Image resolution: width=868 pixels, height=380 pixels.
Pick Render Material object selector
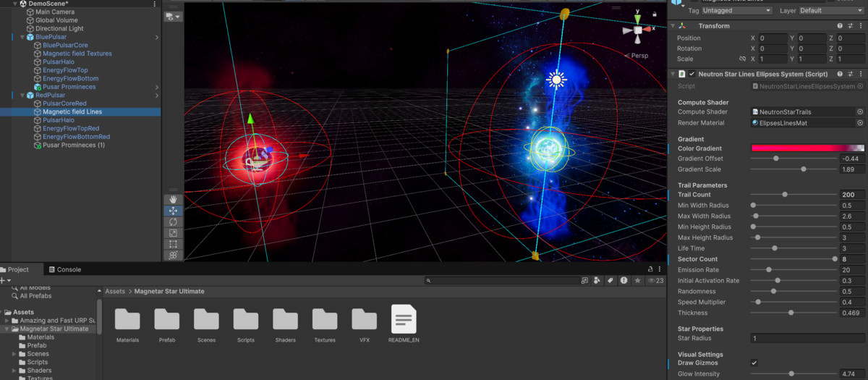[x=860, y=123]
